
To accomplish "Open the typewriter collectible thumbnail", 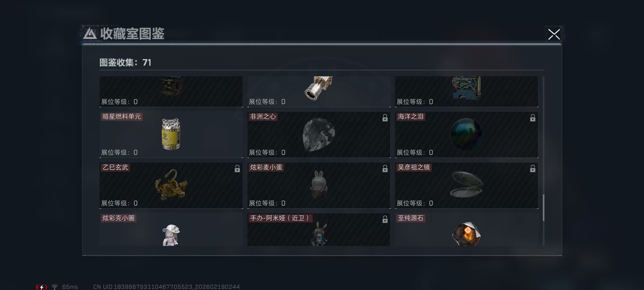I will [171, 86].
